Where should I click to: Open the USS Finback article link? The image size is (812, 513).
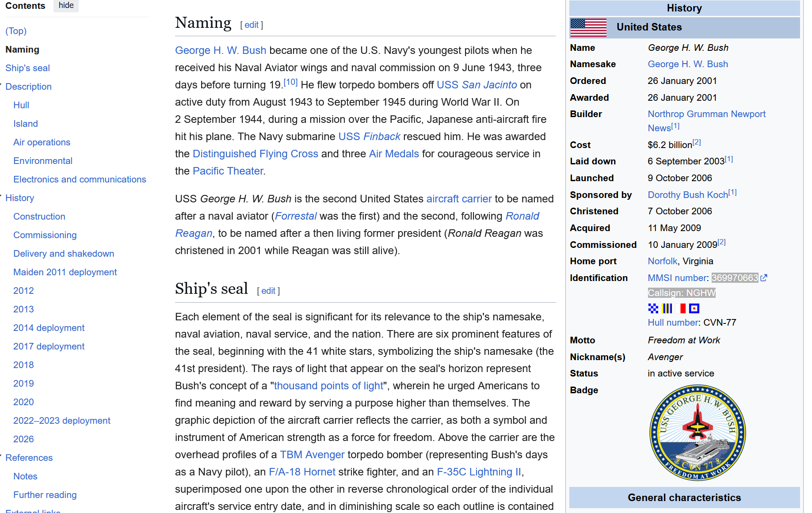pos(369,137)
